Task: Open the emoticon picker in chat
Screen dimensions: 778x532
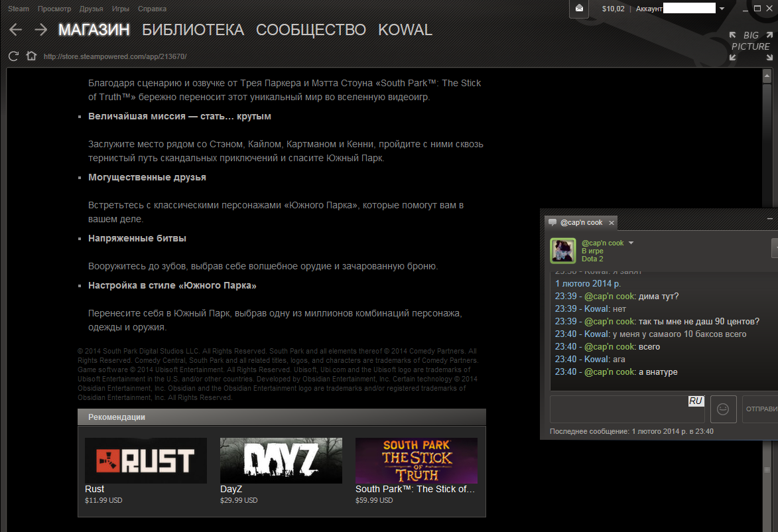Action: [723, 409]
